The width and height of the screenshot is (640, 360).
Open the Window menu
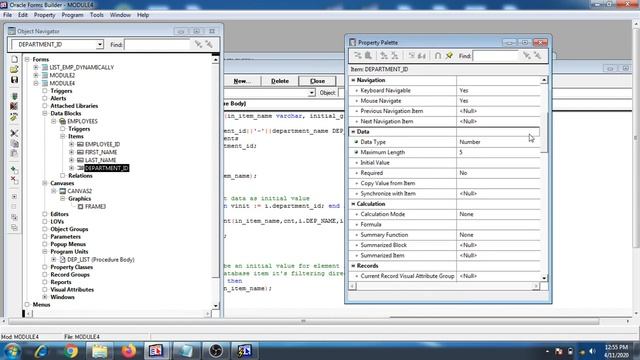click(x=120, y=15)
